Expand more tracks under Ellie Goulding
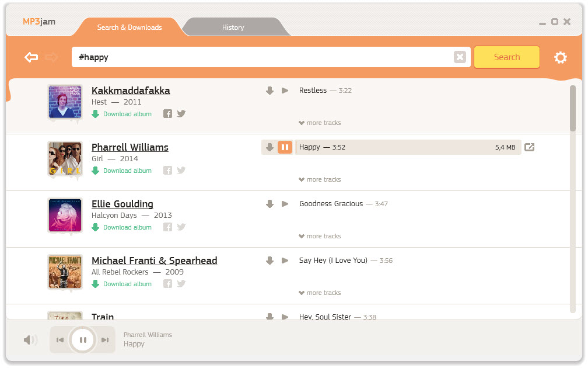588x368 pixels. pos(320,236)
